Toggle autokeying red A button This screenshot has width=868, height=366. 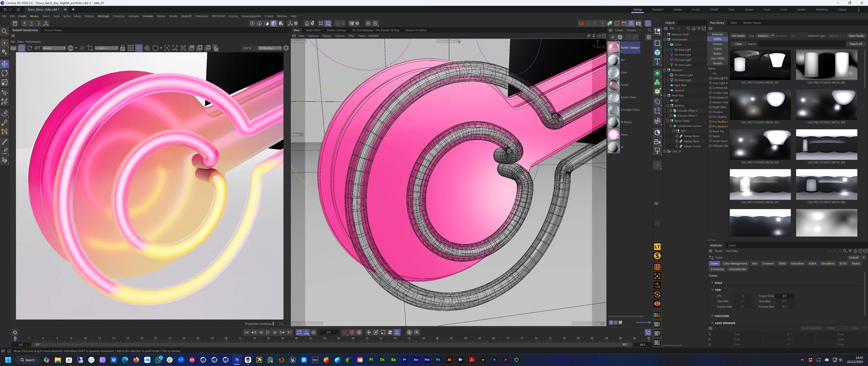pyautogui.click(x=352, y=332)
